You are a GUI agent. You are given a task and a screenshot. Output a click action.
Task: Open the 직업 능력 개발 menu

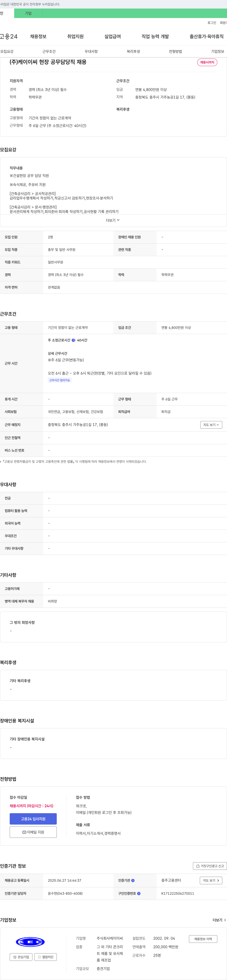click(x=155, y=36)
